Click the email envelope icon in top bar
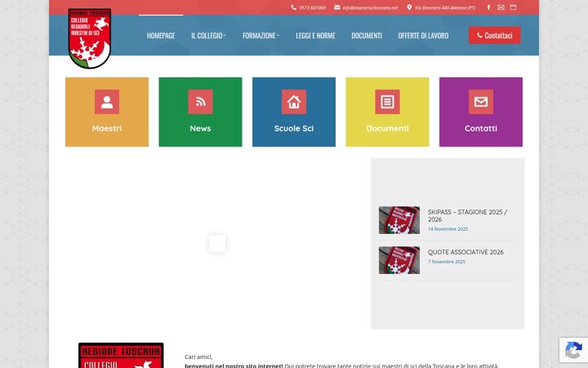 (337, 7)
